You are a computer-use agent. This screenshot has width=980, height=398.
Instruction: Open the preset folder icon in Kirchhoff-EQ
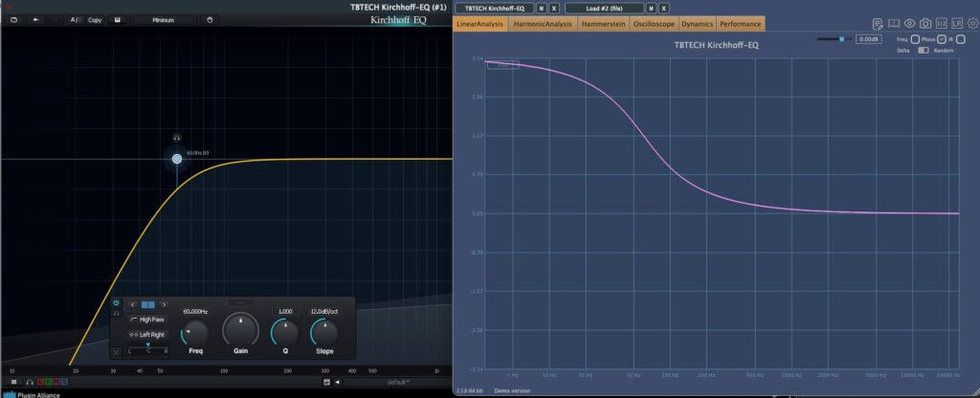[x=13, y=20]
